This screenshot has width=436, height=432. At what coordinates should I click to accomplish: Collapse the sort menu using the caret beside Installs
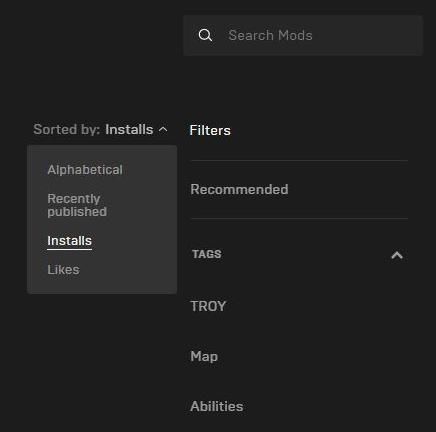163,129
